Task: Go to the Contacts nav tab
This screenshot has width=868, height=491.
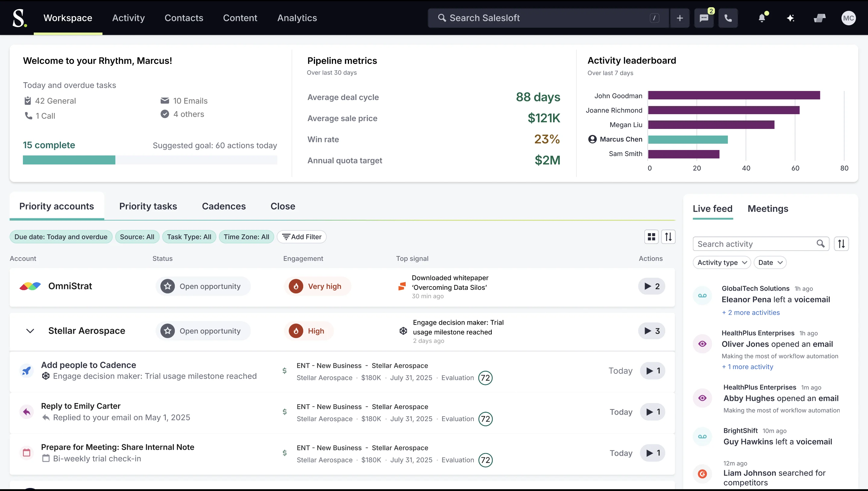Action: click(184, 18)
